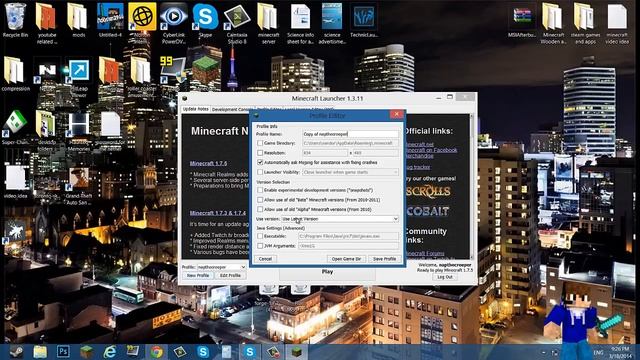640x360 pixels.
Task: Click the Play button in the launcher
Action: click(327, 272)
